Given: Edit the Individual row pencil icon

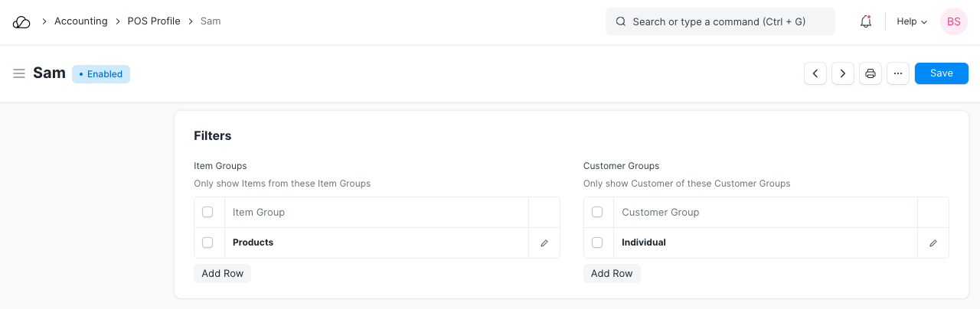Looking at the screenshot, I should [933, 243].
